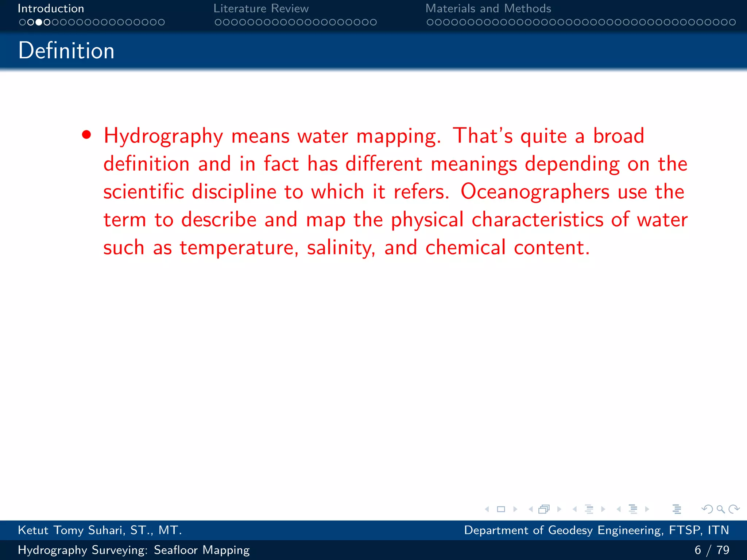Click the red bullet point marker
This screenshot has width=747, height=560.
(x=86, y=135)
